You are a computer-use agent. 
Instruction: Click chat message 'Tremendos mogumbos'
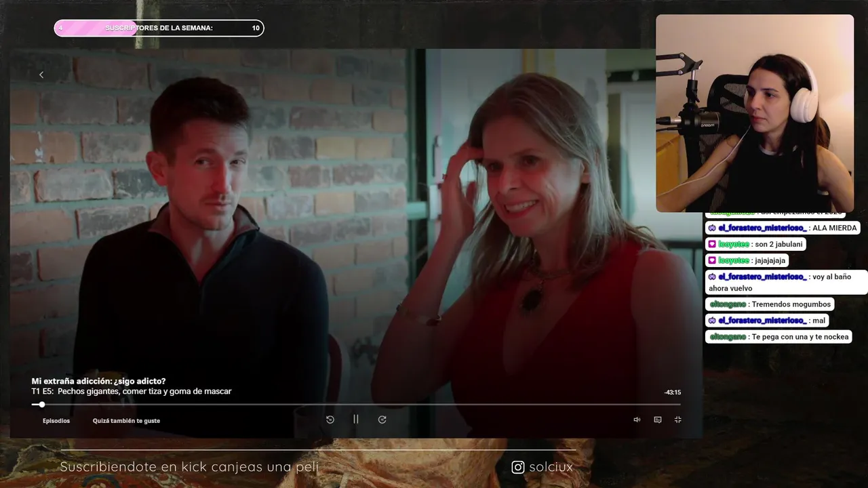pos(770,304)
